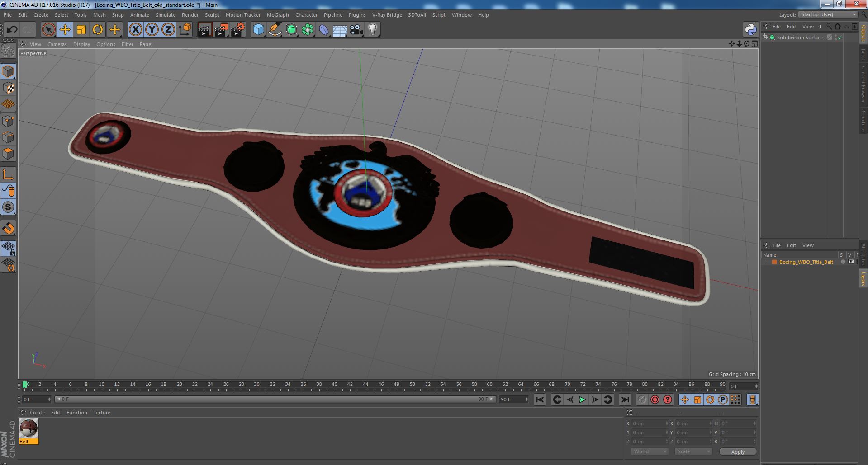Enable Model mode in left sidebar
Viewport: 868px width, 465px height.
(x=8, y=71)
